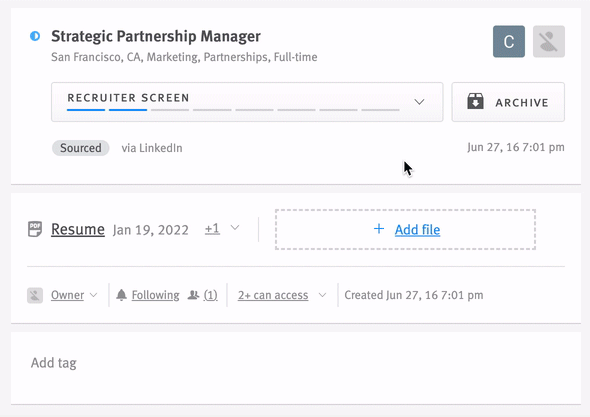Viewport: 590px width, 417px height.
Task: Click the 'C' user avatar
Action: [x=509, y=41]
